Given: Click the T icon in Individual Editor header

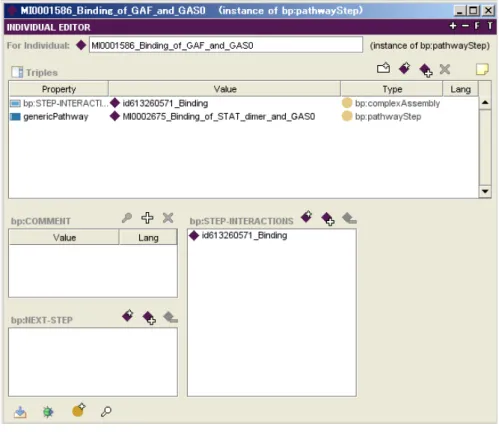Looking at the screenshot, I should [x=490, y=26].
